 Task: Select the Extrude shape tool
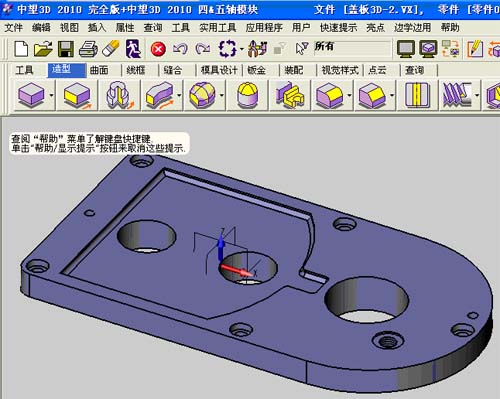tap(77, 96)
